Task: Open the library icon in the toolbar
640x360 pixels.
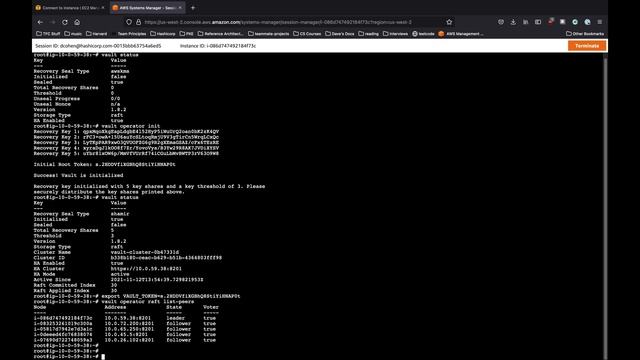Action: [x=526, y=22]
